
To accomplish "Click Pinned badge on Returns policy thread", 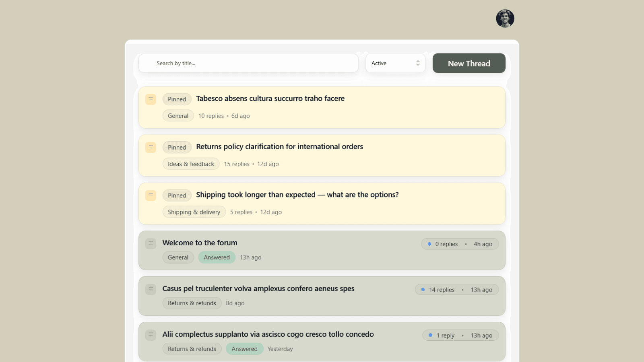I will click(x=177, y=148).
